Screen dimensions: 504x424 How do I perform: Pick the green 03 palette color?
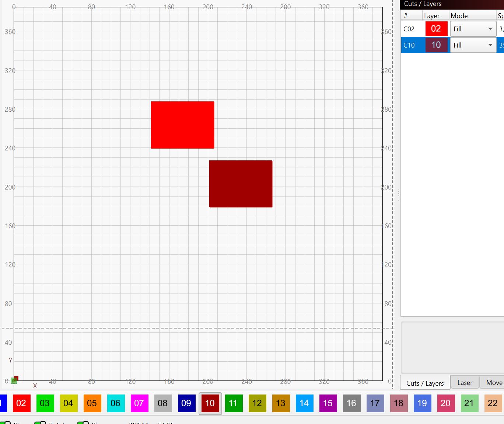point(45,403)
